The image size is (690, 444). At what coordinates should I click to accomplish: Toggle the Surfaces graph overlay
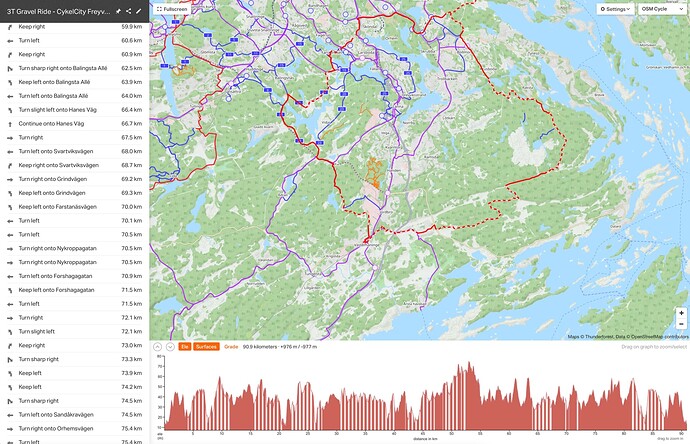[x=206, y=347]
